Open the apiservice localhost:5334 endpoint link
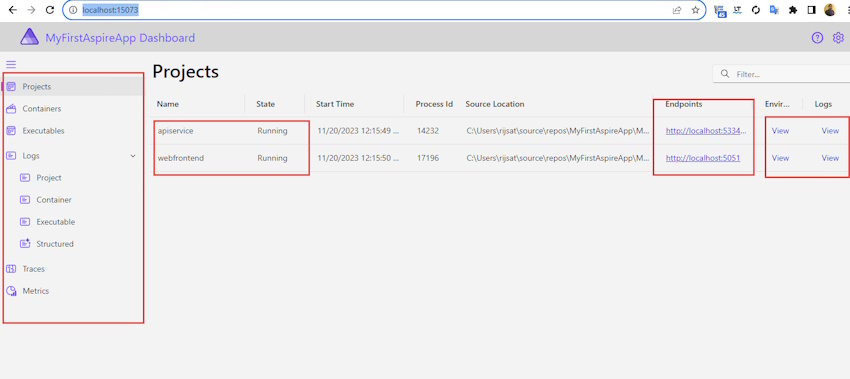850x379 pixels. (706, 131)
